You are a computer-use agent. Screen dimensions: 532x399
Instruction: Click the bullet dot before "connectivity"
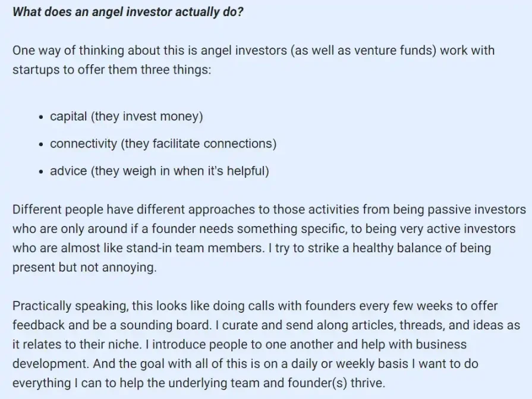(x=40, y=144)
